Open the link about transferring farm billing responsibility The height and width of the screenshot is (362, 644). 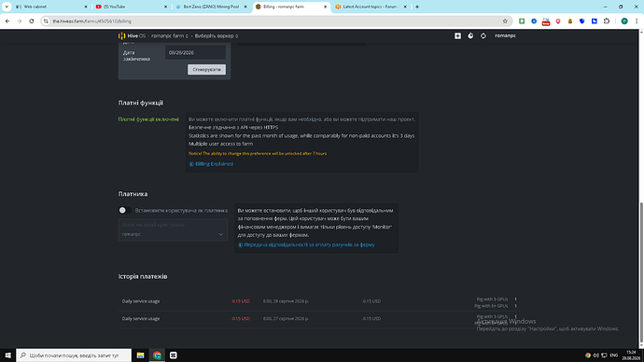tap(309, 244)
